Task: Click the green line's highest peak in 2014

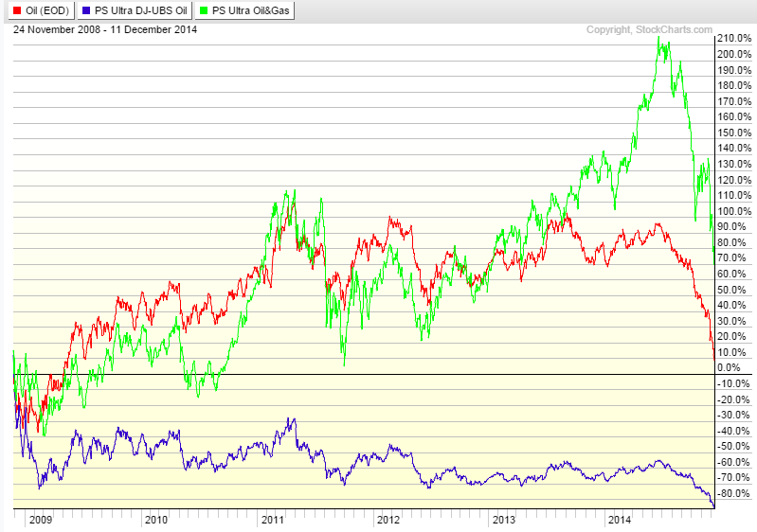Action: point(659,40)
